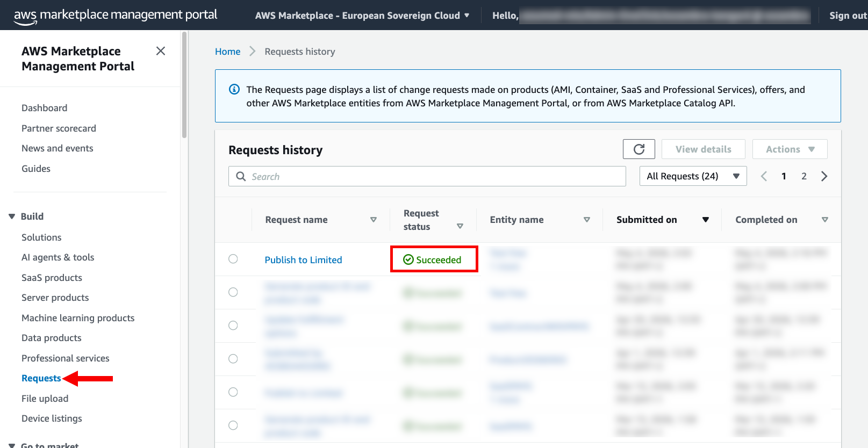Click the magnifier icon in the search box
This screenshot has height=448, width=868.
click(x=241, y=176)
